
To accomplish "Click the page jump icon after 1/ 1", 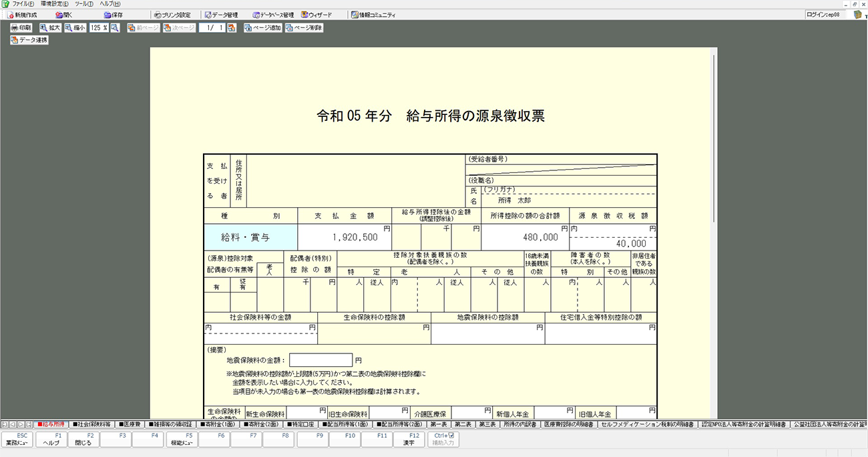I will [x=232, y=28].
